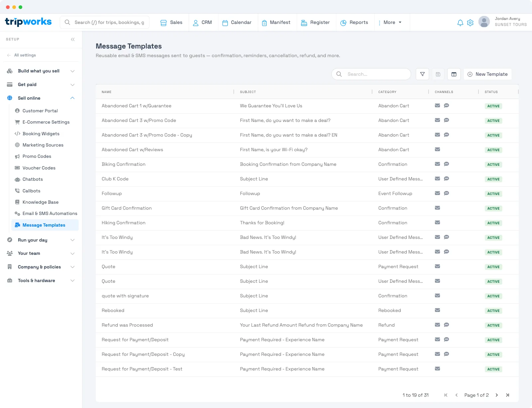Image resolution: width=532 pixels, height=408 pixels.
Task: Click the notifications bell icon
Action: (460, 23)
